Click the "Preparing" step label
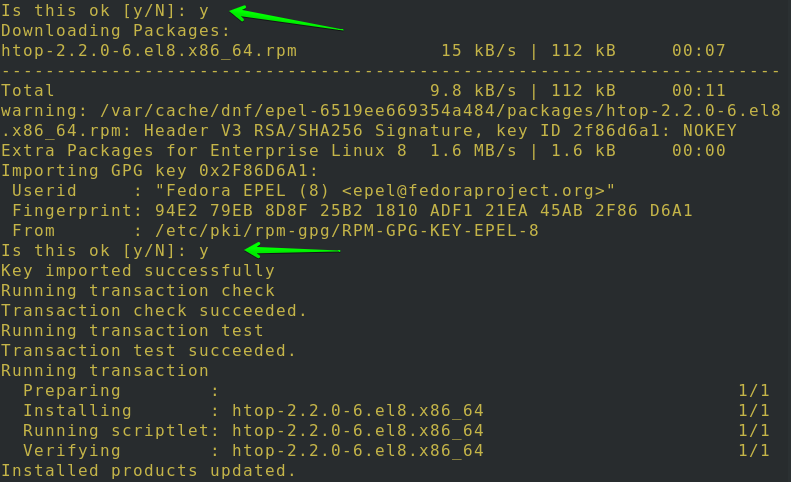 72,390
